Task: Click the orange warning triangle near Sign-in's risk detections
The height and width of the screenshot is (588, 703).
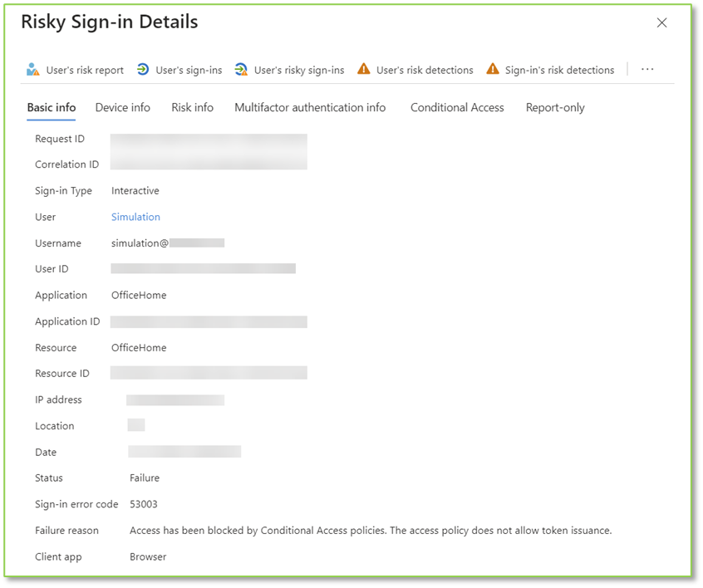Action: [493, 70]
